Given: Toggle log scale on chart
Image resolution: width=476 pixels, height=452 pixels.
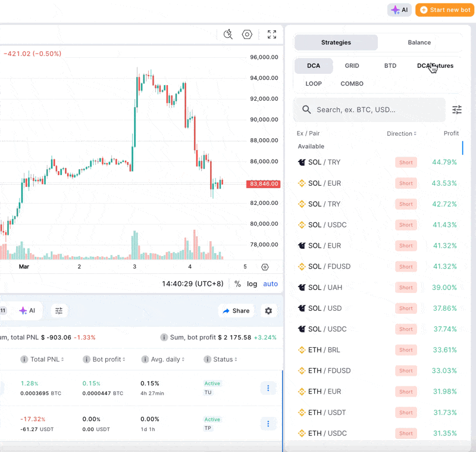Looking at the screenshot, I should click(252, 284).
